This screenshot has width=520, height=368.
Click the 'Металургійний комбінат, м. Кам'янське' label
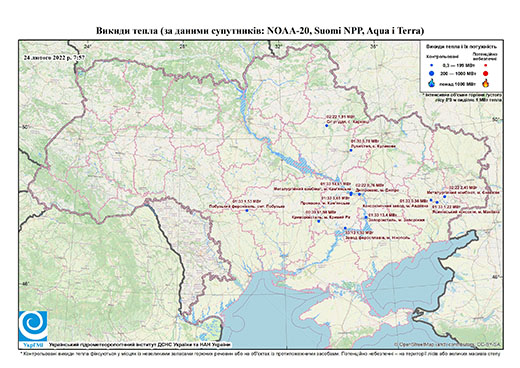click(x=312, y=189)
